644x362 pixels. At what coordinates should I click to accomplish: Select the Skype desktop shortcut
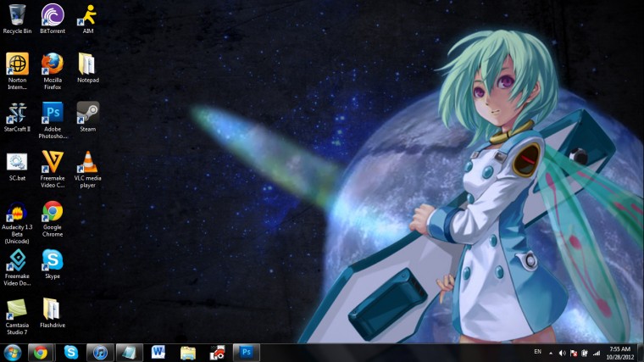click(x=53, y=265)
